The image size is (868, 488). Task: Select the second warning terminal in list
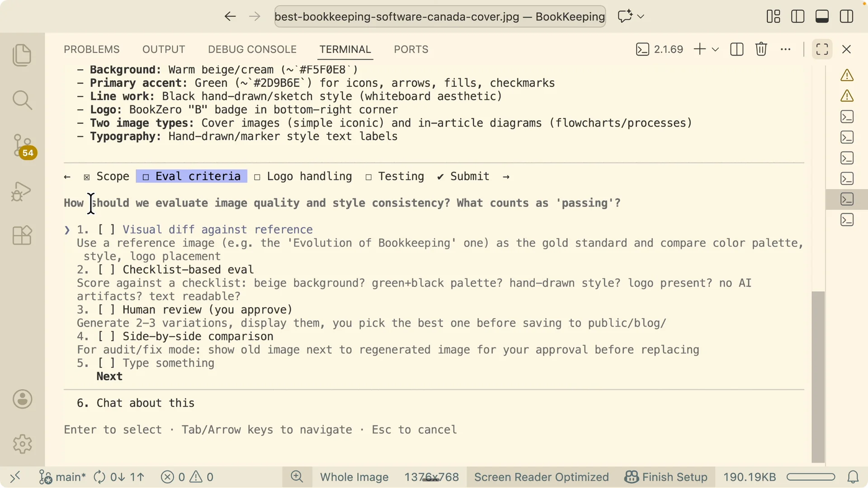(847, 96)
